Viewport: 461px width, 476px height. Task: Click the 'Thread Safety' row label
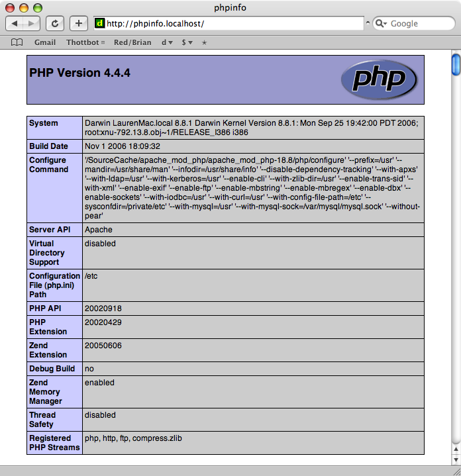pyautogui.click(x=42, y=420)
